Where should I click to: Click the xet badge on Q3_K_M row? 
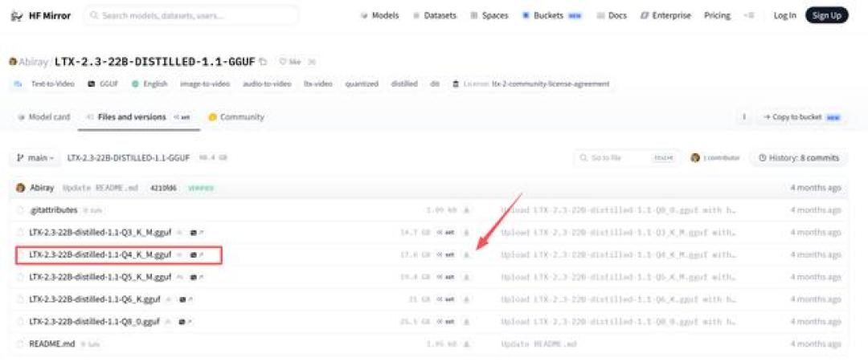(x=446, y=232)
